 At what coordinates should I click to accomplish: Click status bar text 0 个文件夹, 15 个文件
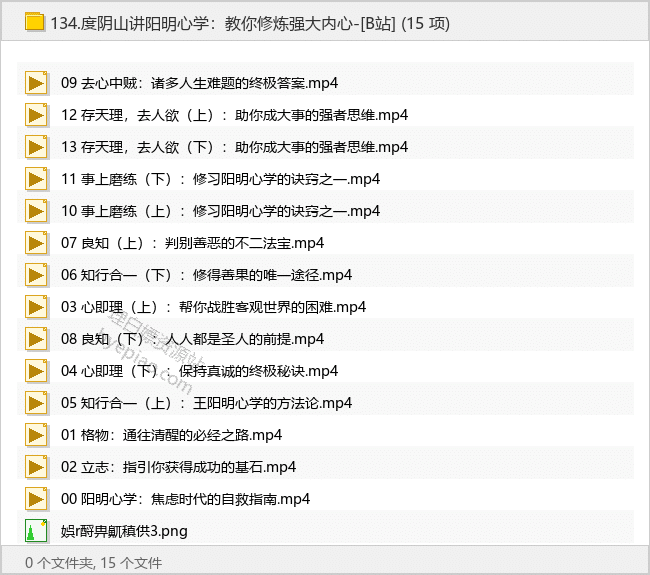coord(93,563)
